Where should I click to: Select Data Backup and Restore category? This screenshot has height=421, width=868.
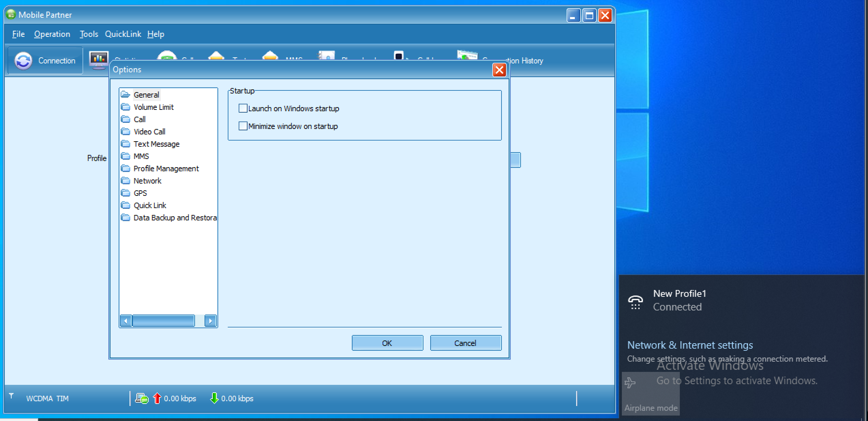175,218
